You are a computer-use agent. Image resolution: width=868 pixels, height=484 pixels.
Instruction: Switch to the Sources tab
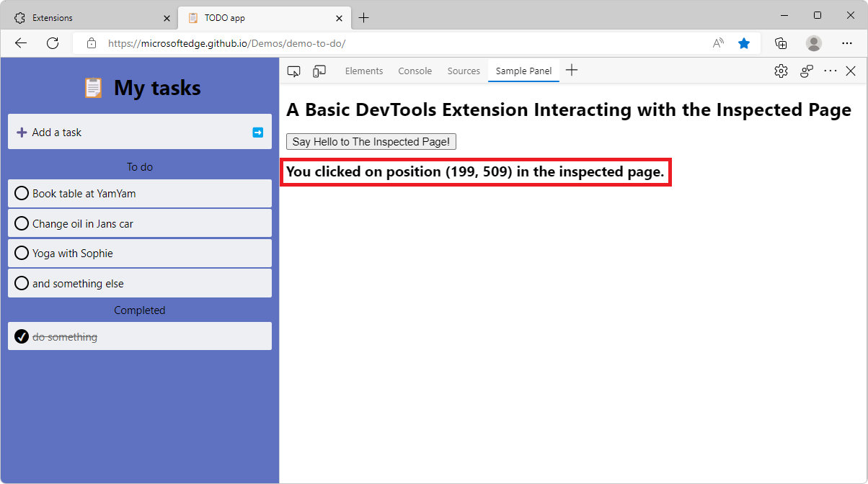coord(464,71)
